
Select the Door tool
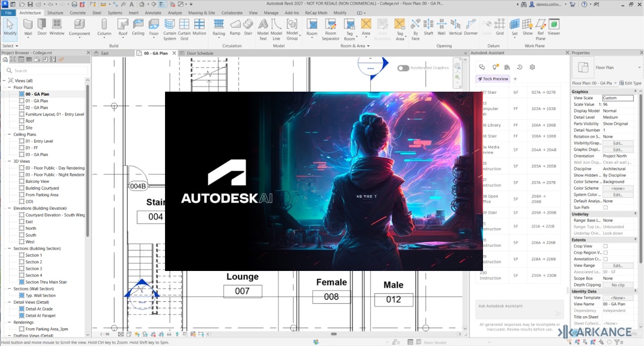tap(42, 27)
